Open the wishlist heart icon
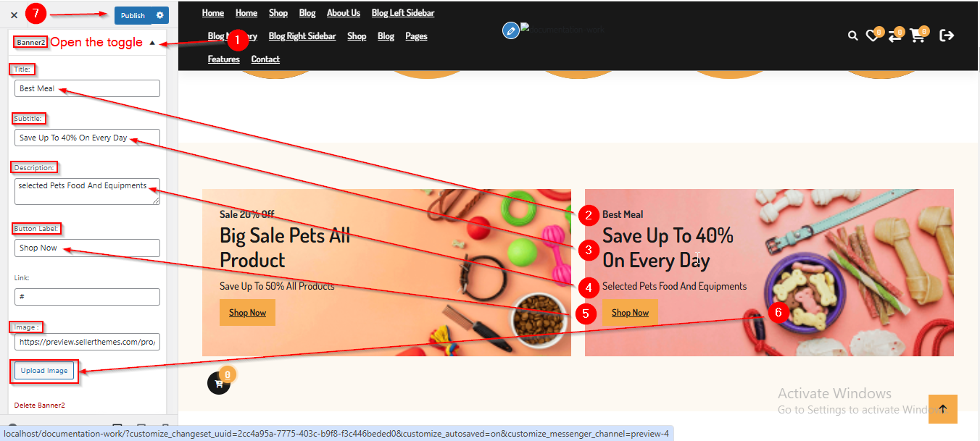Screen dimensions: 980x441 tap(872, 35)
